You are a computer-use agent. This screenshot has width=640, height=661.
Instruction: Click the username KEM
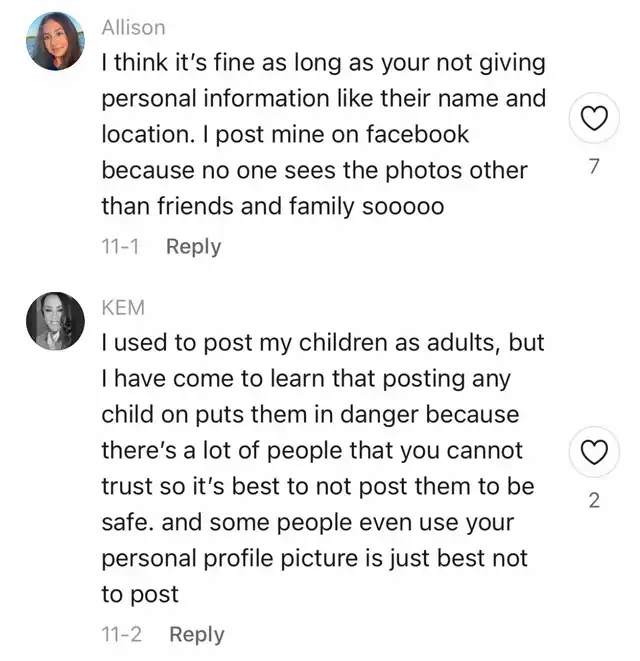tap(123, 308)
